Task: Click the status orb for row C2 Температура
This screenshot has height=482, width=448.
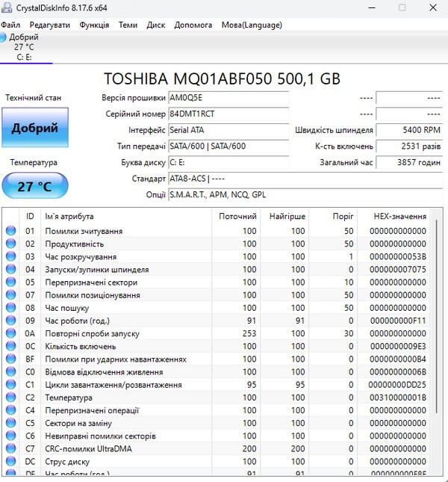Action: (10, 398)
